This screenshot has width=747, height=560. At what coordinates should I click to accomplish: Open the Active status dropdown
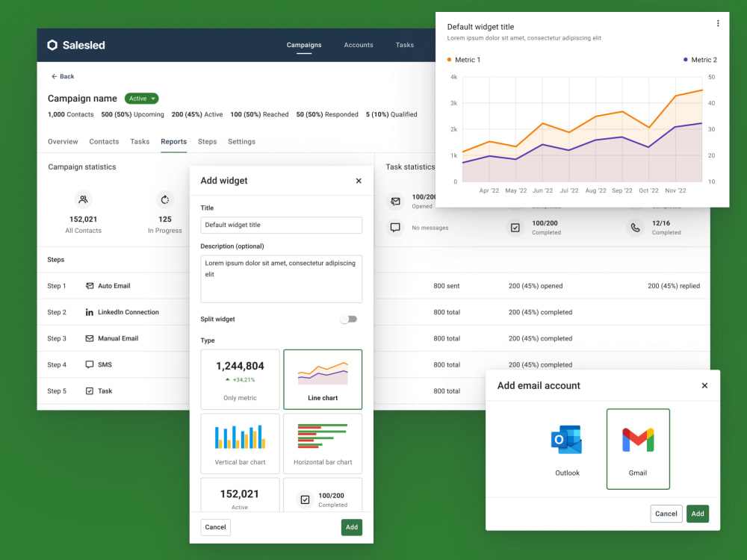141,99
